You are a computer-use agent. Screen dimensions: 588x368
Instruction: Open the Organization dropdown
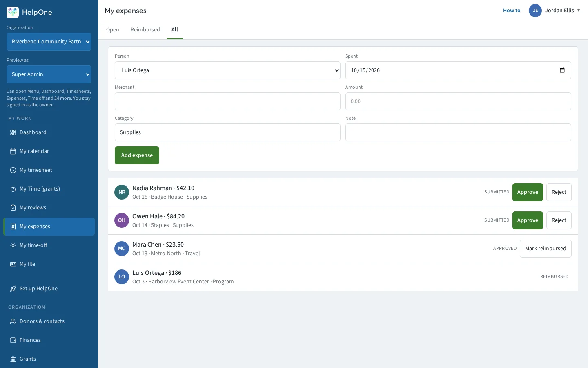point(49,42)
